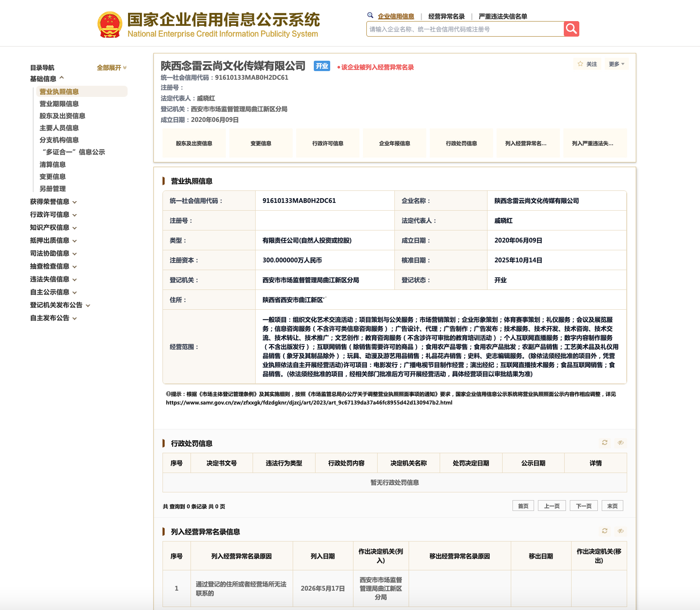The height and width of the screenshot is (610, 700).
Task: Expand 知识产权信息 in navigation
Action: [x=53, y=227]
